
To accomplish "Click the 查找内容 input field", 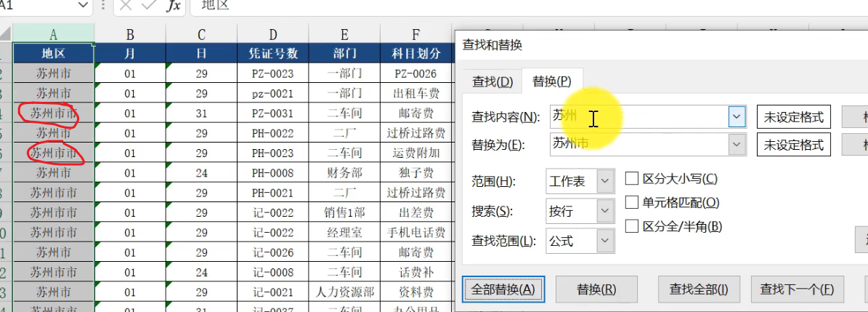I will pos(638,116).
